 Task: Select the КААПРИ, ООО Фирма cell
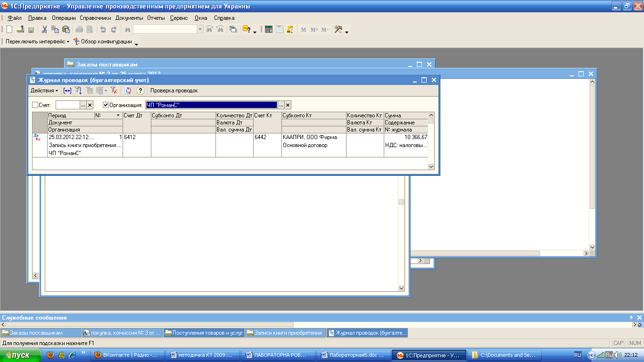(314, 137)
